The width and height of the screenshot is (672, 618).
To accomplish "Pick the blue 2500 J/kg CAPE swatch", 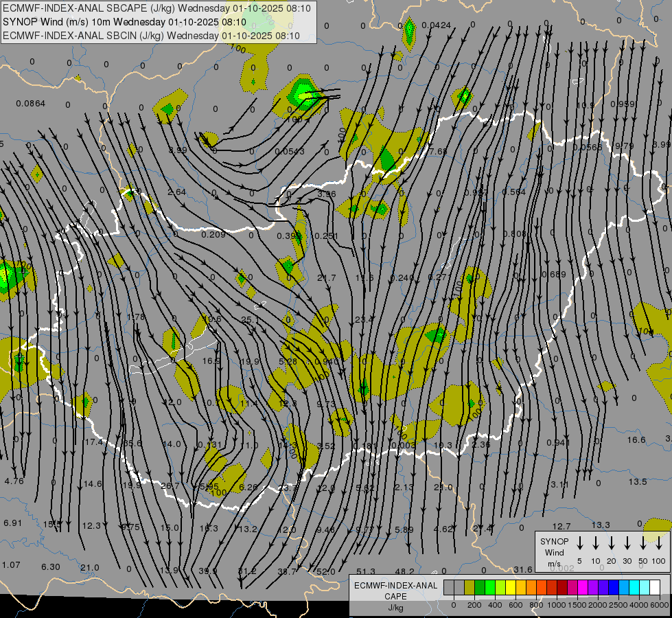I will point(614,588).
